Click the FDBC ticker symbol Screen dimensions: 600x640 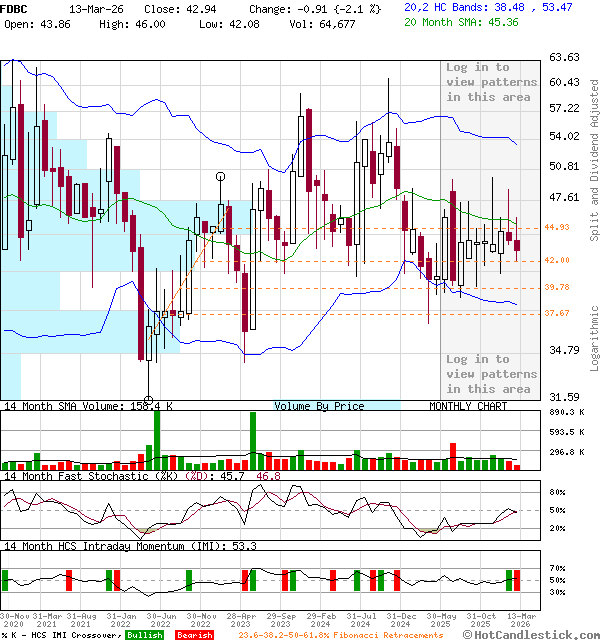(x=15, y=8)
